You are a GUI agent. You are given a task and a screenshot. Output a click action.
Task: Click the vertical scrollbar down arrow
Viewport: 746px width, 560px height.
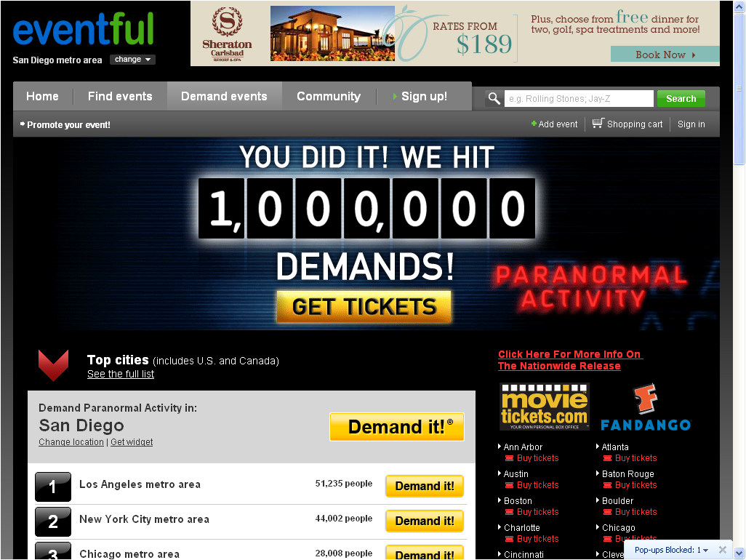(x=739, y=553)
